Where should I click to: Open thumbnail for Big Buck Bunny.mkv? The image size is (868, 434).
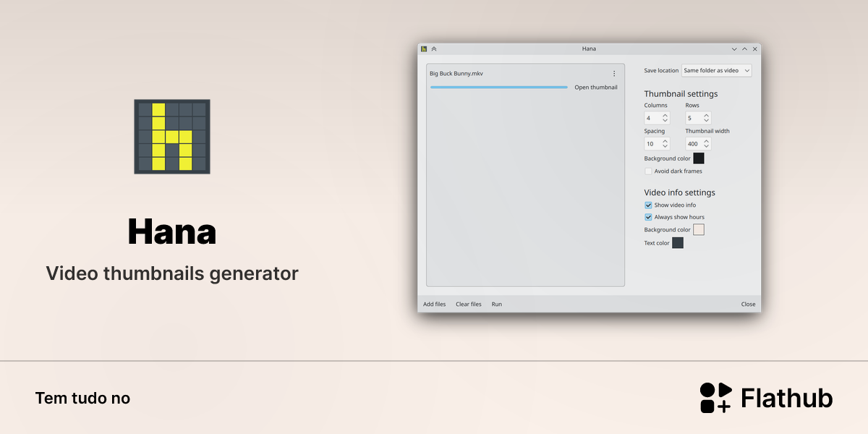[596, 88]
